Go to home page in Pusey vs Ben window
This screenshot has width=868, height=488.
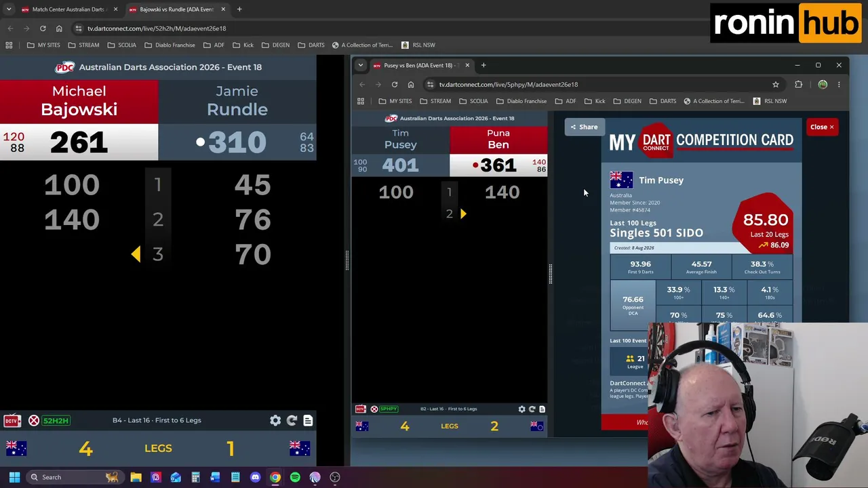tap(411, 85)
